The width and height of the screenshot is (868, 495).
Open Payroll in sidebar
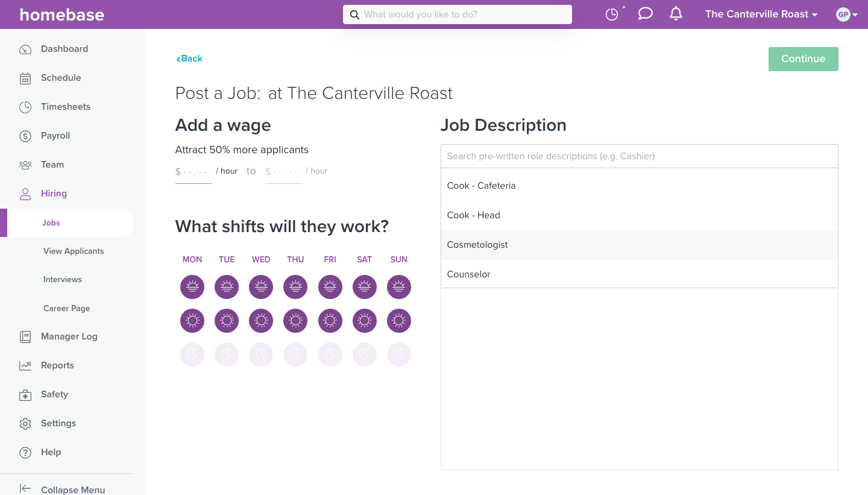point(55,136)
